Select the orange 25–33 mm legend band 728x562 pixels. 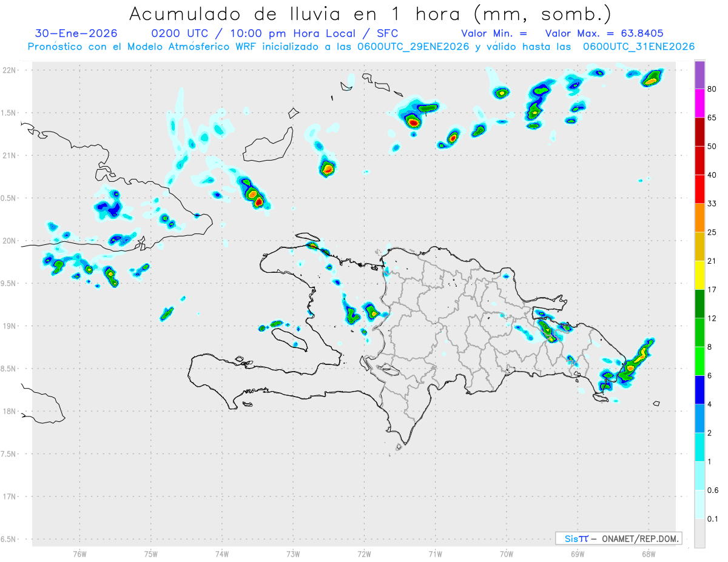tap(699, 218)
